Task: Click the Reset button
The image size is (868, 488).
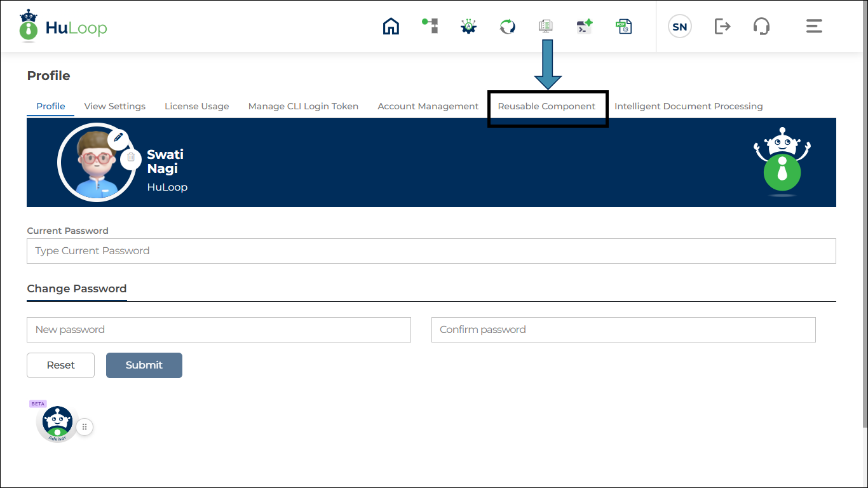Action: point(60,365)
